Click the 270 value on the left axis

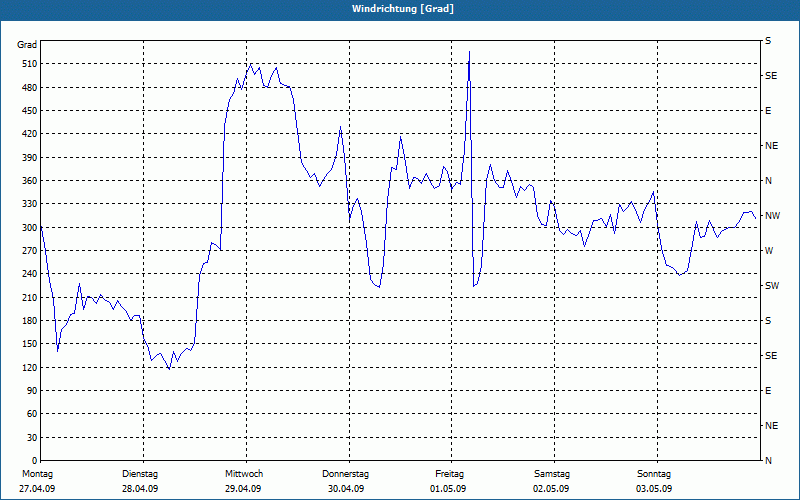tap(30, 251)
